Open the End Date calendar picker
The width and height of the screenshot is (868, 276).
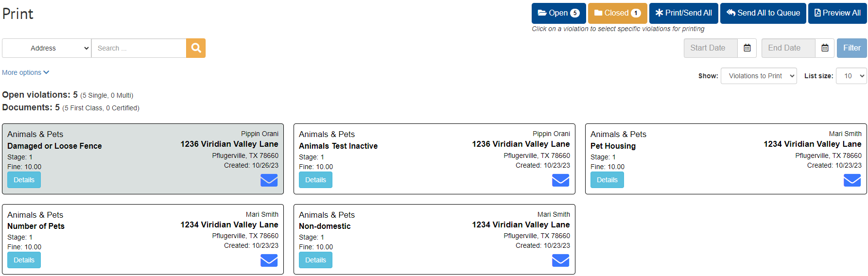[825, 48]
